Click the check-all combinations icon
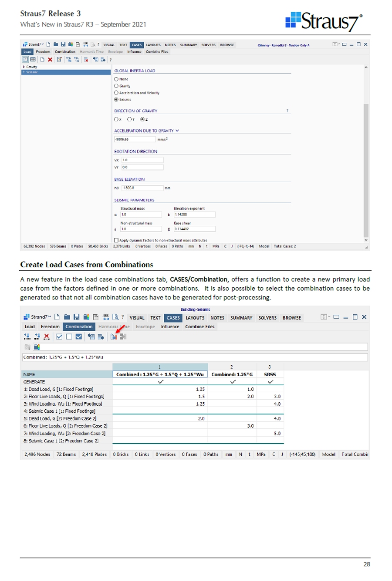 coord(59,336)
